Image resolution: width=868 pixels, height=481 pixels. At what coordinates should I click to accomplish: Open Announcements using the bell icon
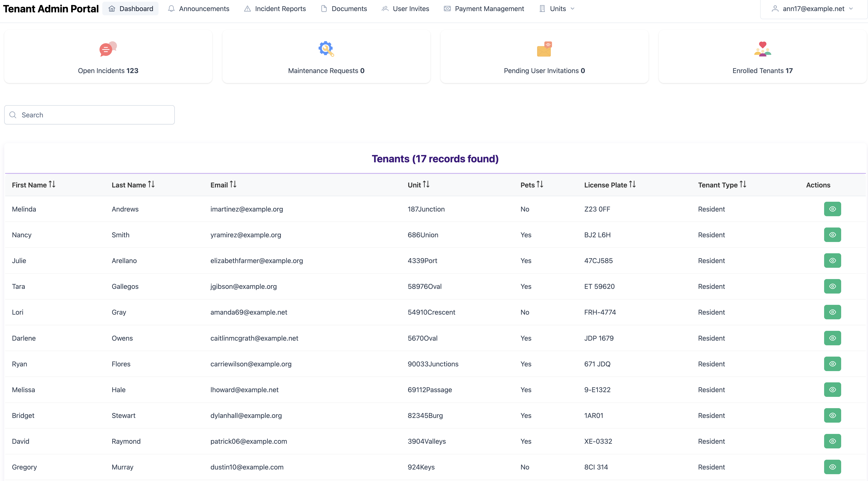tap(171, 9)
